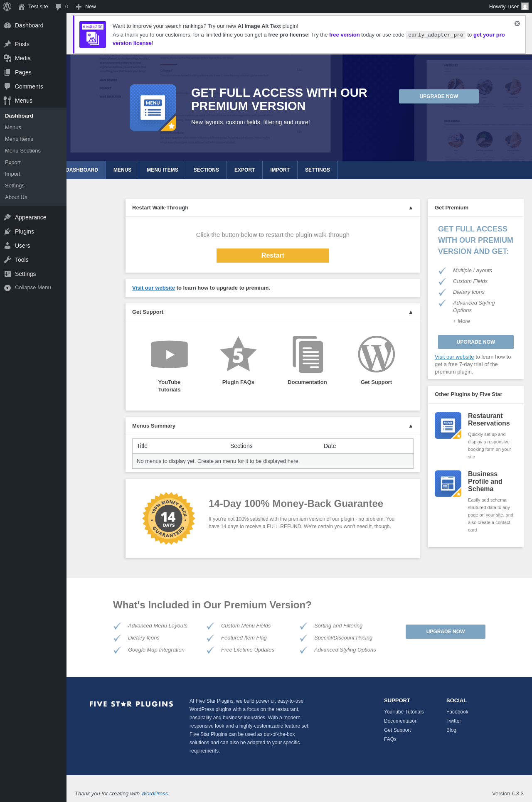
Task: Collapse the Get Support panel
Action: (411, 312)
